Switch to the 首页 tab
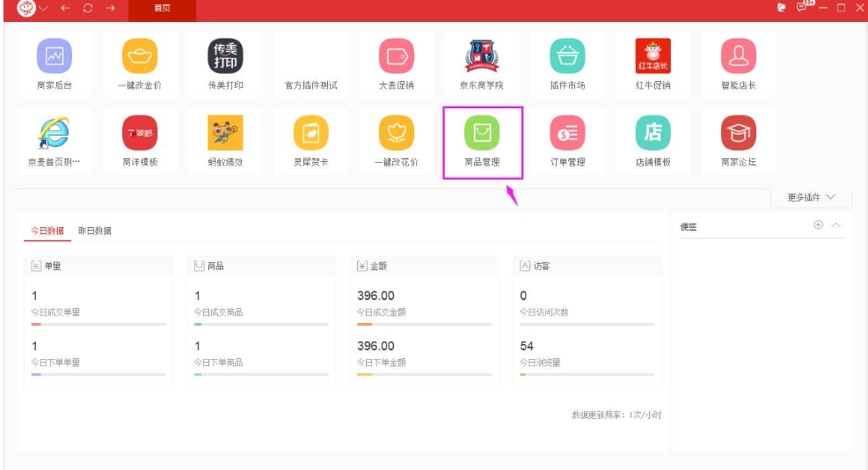Viewport: 868px width, 470px height. click(x=162, y=8)
